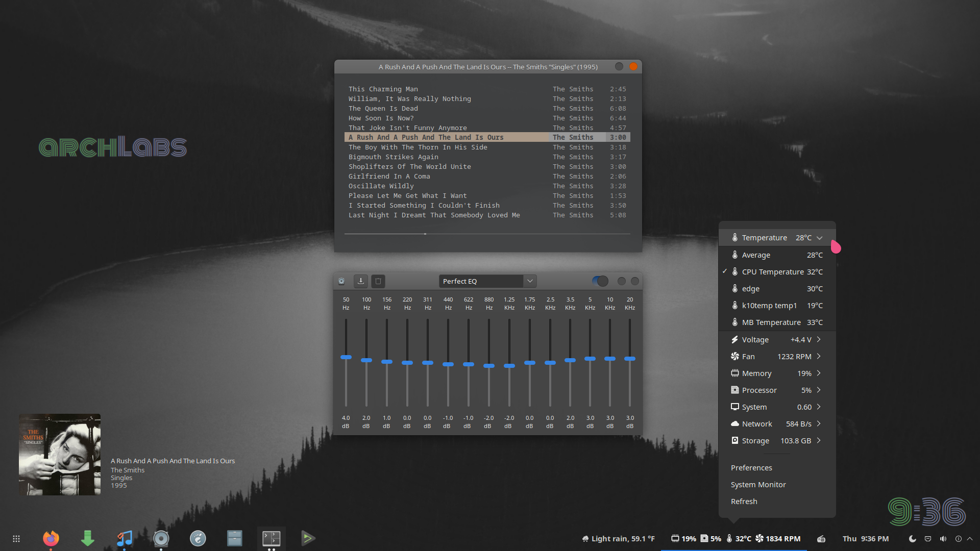Select track Bigmouth Strikes Again
This screenshot has height=551, width=980.
click(x=393, y=157)
